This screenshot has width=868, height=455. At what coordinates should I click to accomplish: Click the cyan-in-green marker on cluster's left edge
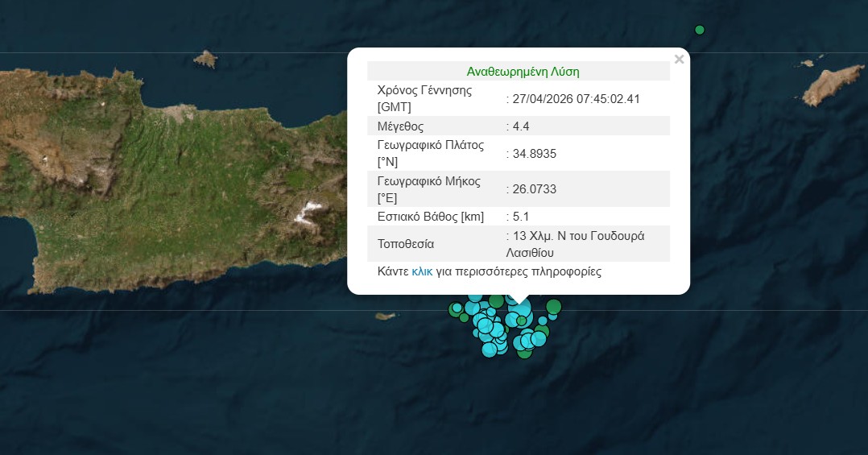click(x=457, y=308)
